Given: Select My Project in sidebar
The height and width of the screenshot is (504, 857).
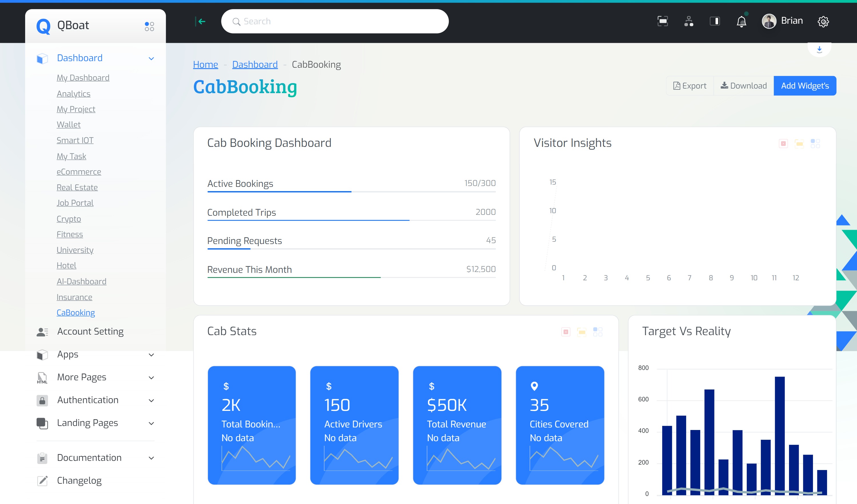Looking at the screenshot, I should (x=76, y=109).
